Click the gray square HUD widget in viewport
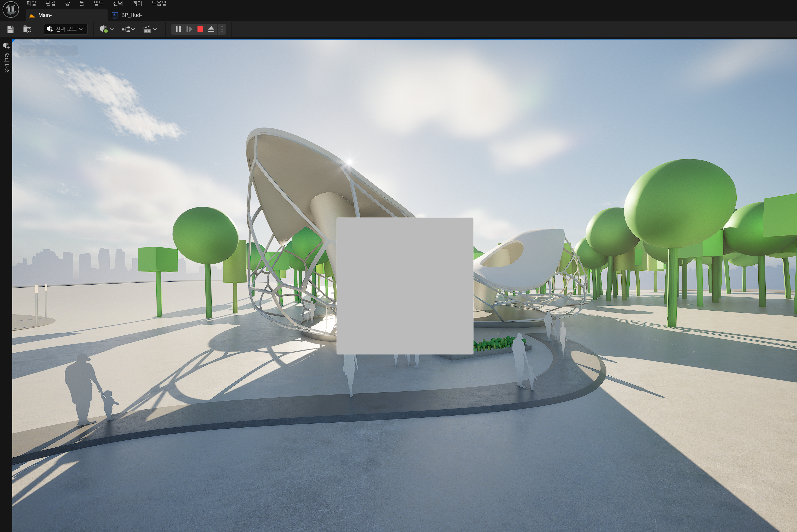This screenshot has height=532, width=797. click(404, 286)
